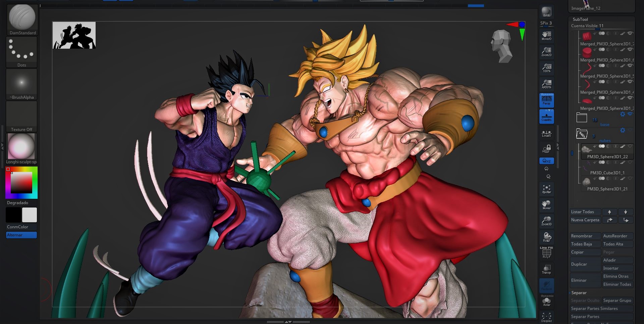Open settings gear for the base folder
This screenshot has width=644, height=324.
(623, 114)
